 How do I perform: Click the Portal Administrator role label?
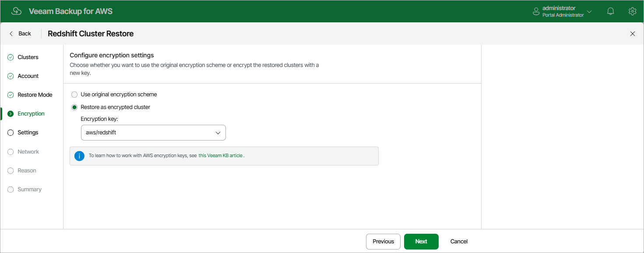click(x=563, y=15)
